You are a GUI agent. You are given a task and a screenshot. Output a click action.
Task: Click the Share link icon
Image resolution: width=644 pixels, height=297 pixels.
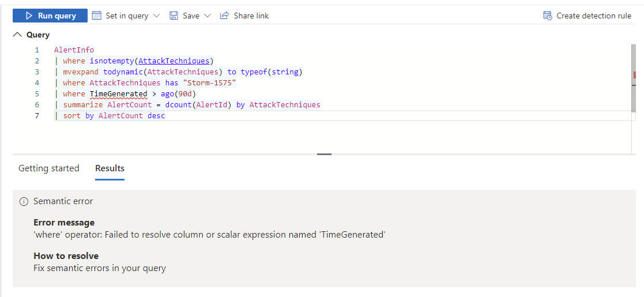pos(224,16)
